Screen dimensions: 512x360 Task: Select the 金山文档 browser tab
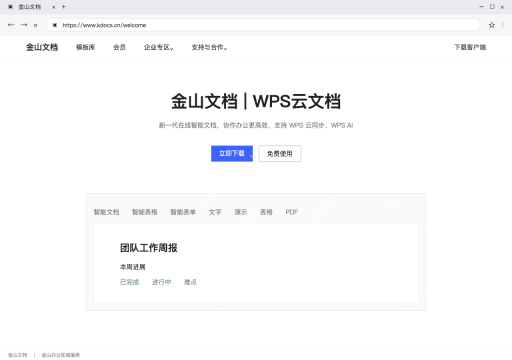click(x=30, y=7)
